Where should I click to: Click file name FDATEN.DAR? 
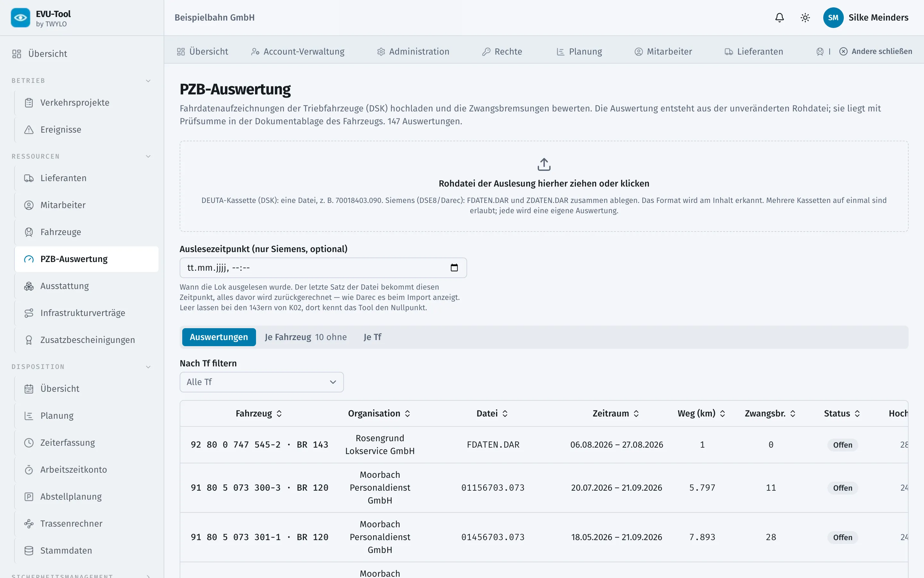(493, 445)
